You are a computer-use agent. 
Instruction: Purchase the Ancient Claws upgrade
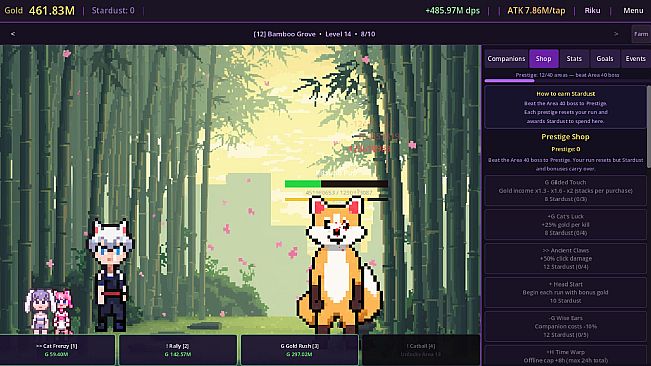click(565, 259)
